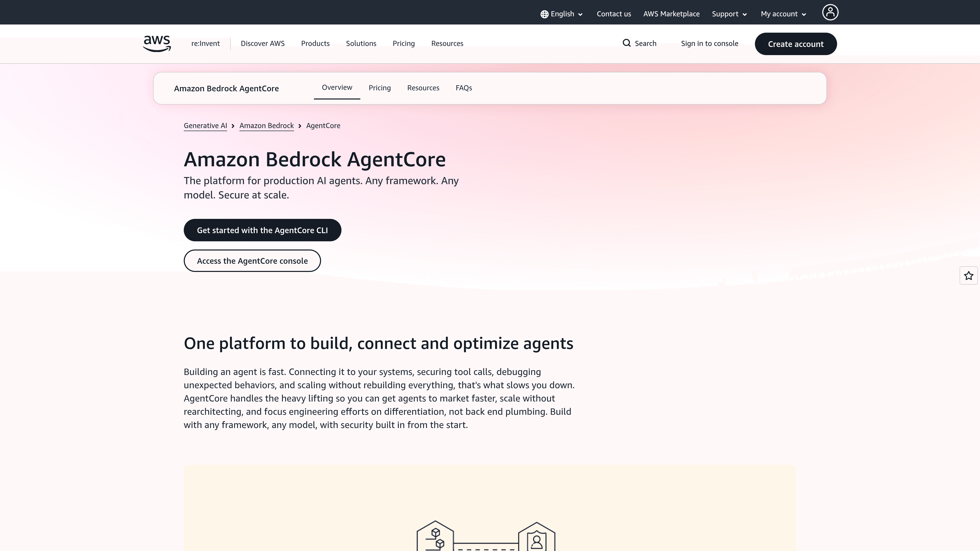Follow the Generative AI breadcrumb
Image resolution: width=980 pixels, height=551 pixels.
(x=205, y=126)
